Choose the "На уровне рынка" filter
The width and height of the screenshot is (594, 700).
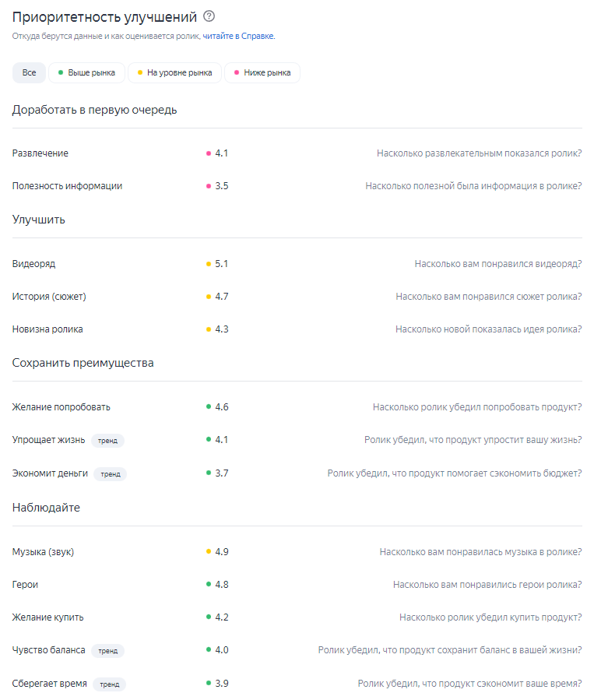pyautogui.click(x=175, y=72)
